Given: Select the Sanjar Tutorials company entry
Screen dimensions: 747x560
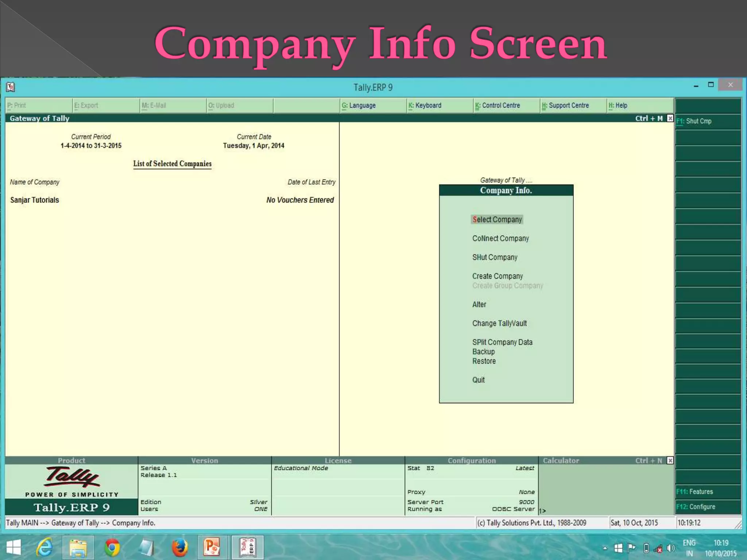Looking at the screenshot, I should click(35, 200).
